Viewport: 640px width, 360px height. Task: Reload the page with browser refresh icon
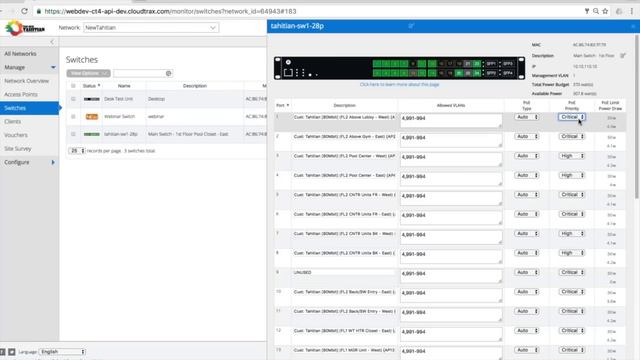coord(24,11)
